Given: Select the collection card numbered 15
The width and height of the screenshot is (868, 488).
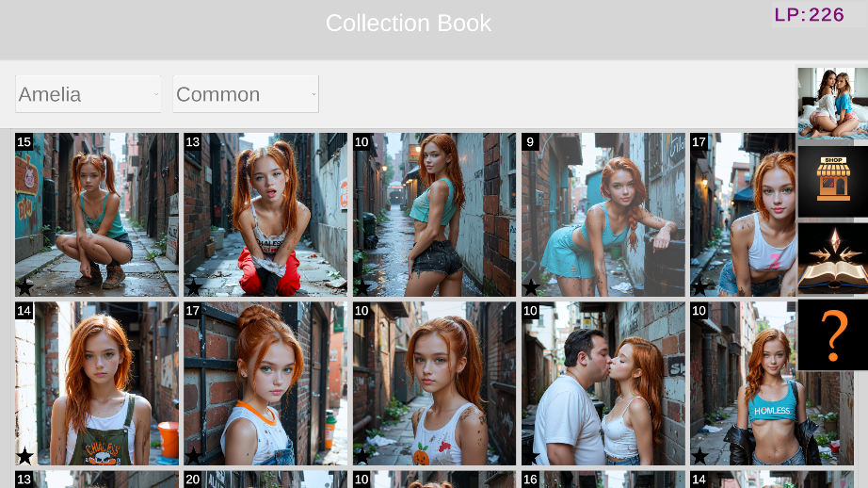Looking at the screenshot, I should 97,215.
